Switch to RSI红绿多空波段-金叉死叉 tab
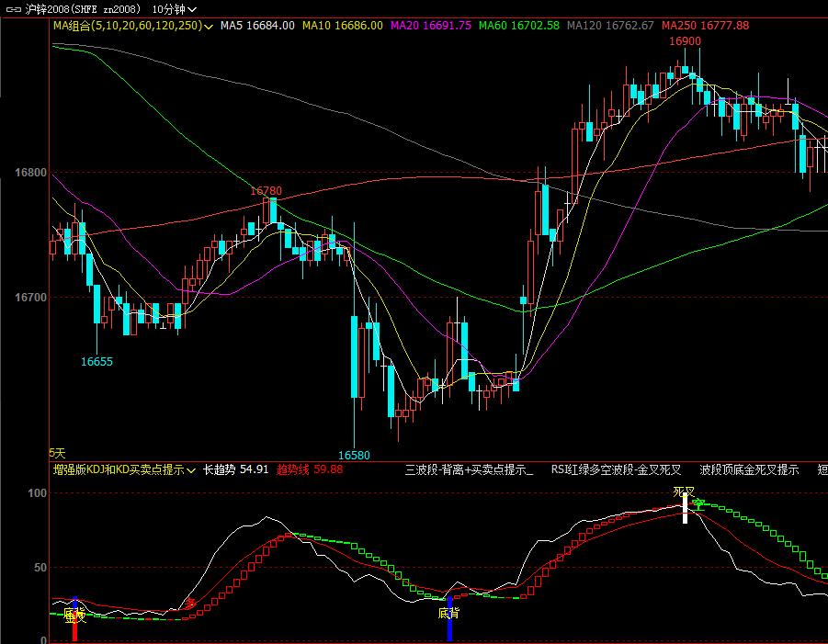Screen dimensions: 828x644 [617, 469]
